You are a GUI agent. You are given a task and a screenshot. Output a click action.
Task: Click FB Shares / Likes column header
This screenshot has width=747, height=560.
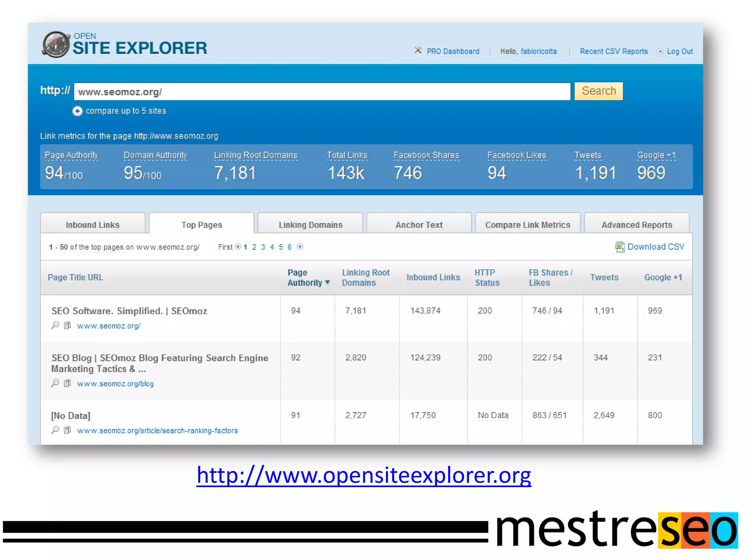[551, 277]
